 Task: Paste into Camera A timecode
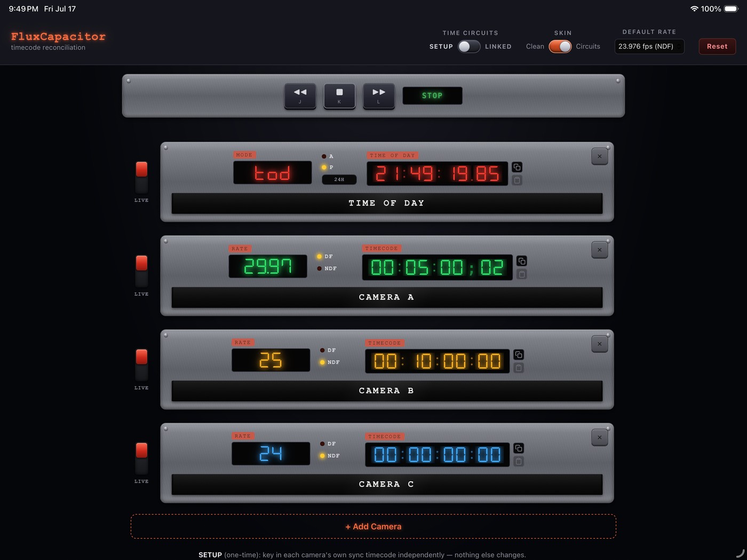point(522,274)
